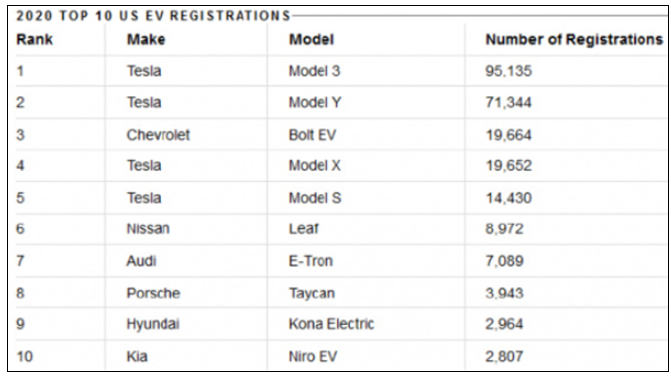Click the Nissan make cell
Image resolution: width=671 pixels, height=376 pixels.
[x=148, y=228]
